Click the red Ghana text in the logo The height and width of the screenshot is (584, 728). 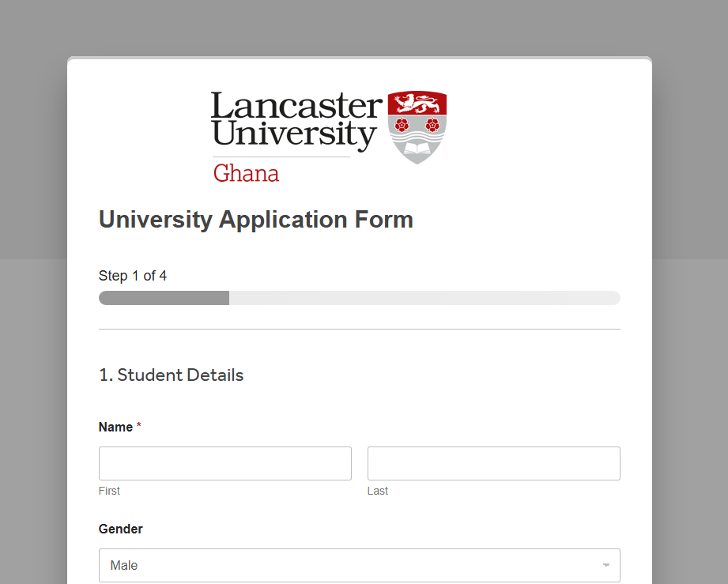point(246,173)
